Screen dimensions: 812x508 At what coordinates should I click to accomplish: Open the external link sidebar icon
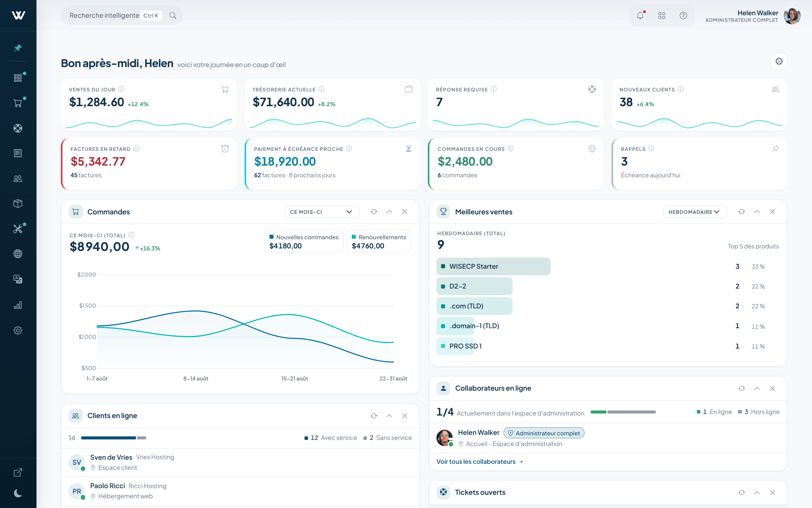tap(18, 472)
